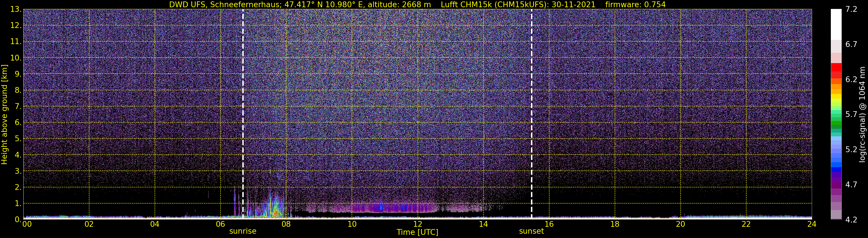The width and height of the screenshot is (868, 238).
Task: Click the firmware: 0.754 text in title
Action: tap(636, 4)
